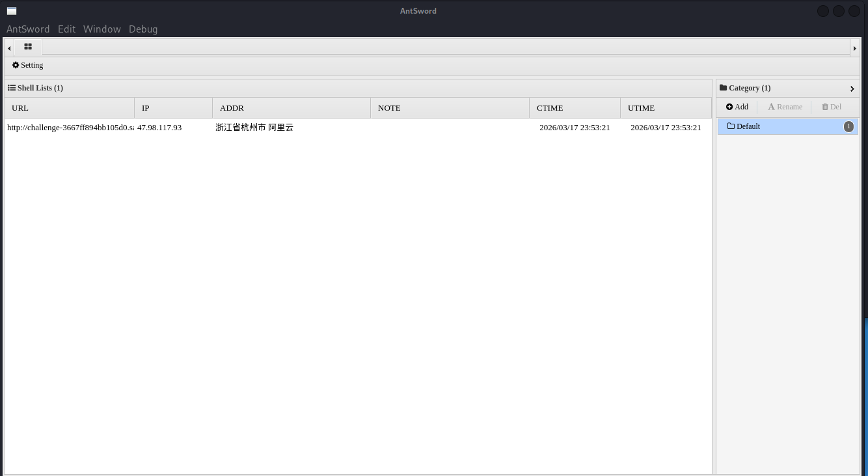Select the http://challenge-3667ff894bb105d0 shell URL

70,128
